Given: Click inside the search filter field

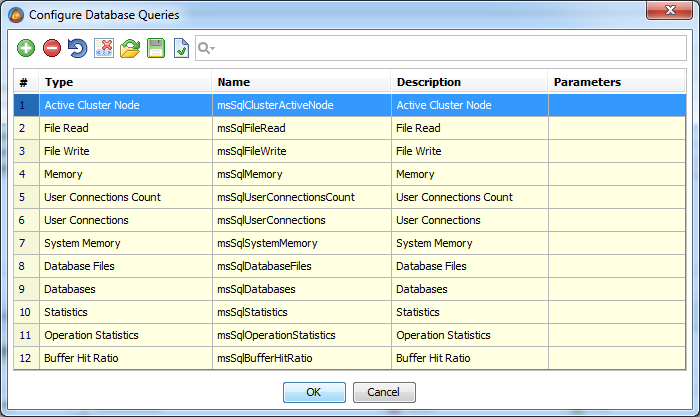Looking at the screenshot, I should 440,48.
